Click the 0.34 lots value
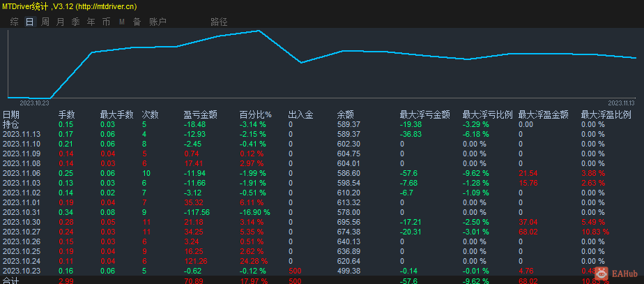 66,212
